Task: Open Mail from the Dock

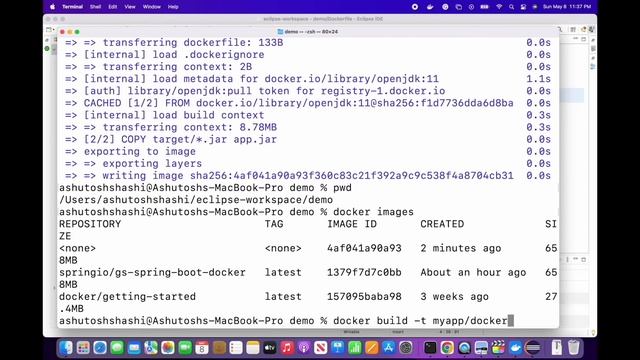Action: pyautogui.click(x=134, y=348)
